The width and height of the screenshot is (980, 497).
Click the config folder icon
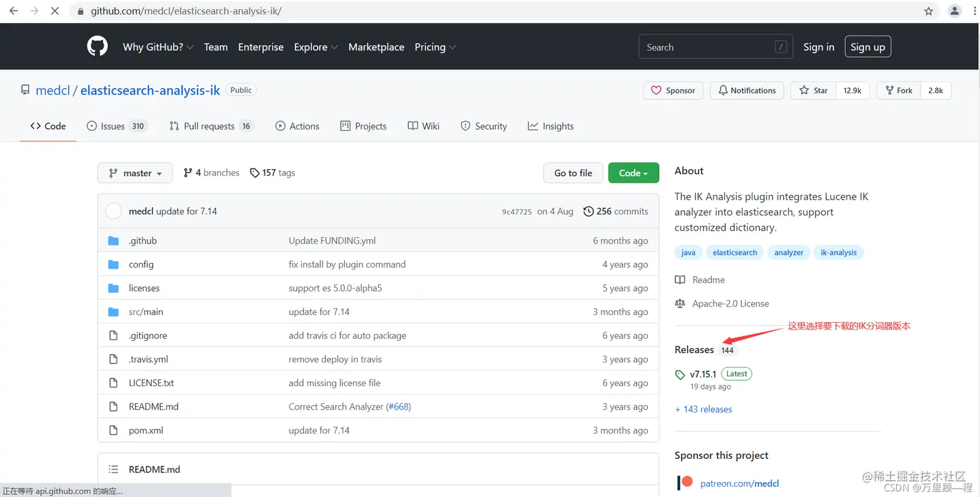(113, 264)
